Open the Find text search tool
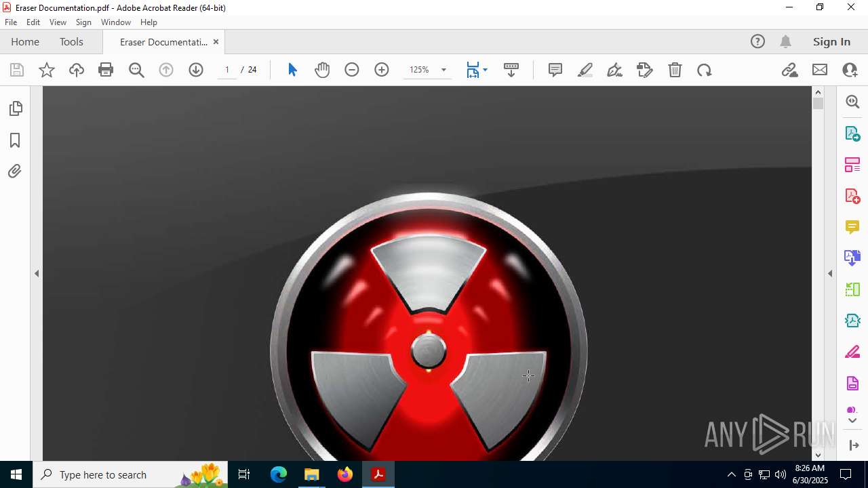868x488 pixels. (136, 70)
